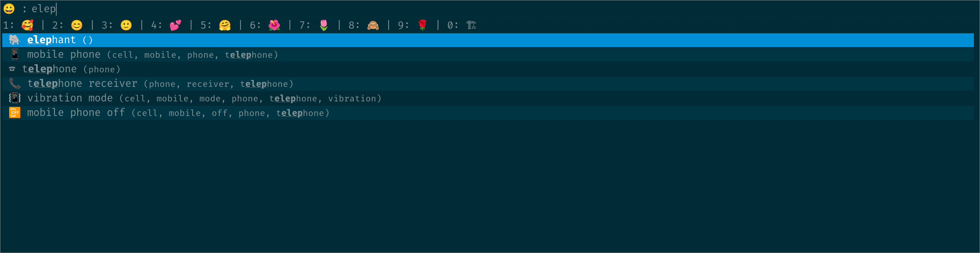Select the slightly smiling face recent emoji
The image size is (980, 253).
click(126, 25)
